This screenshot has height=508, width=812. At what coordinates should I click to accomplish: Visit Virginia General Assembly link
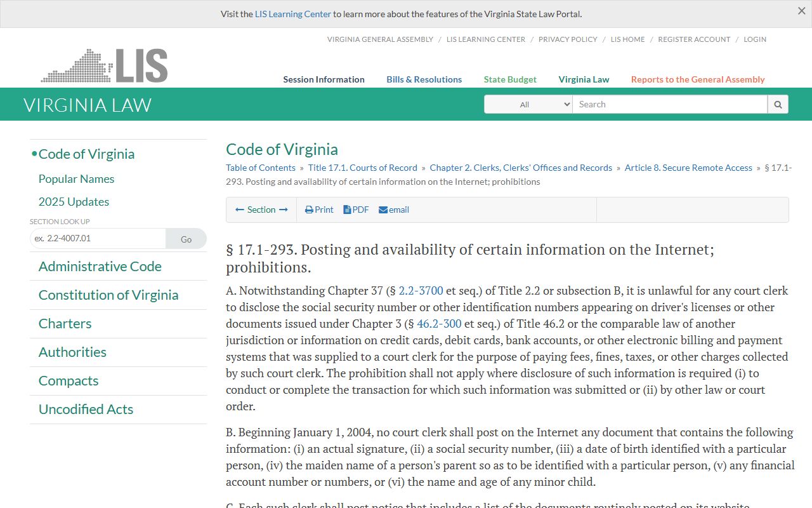tap(380, 39)
